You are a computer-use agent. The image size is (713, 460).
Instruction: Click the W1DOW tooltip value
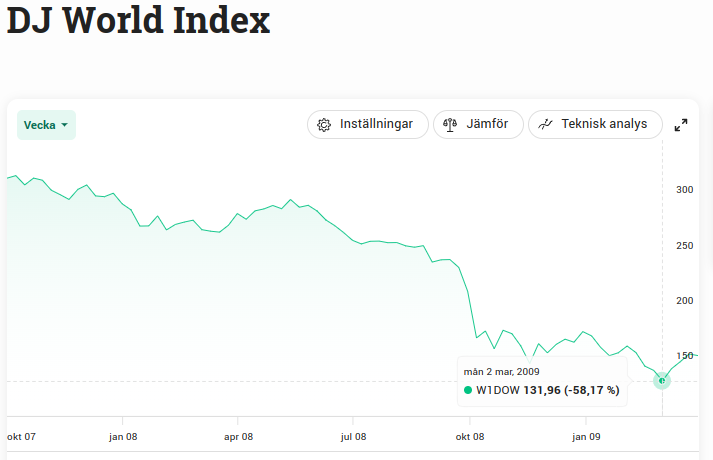pyautogui.click(x=547, y=390)
